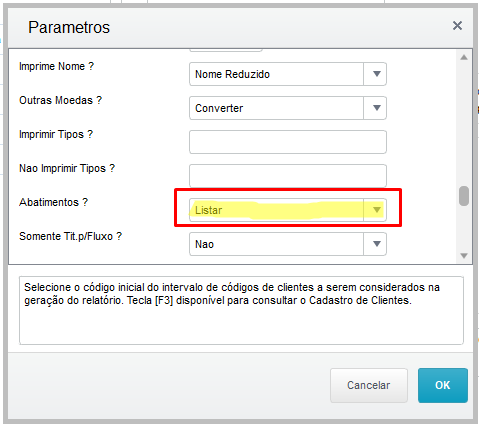This screenshot has width=479, height=424.
Task: Open the Outras Moedas dropdown arrow
Action: (376, 108)
